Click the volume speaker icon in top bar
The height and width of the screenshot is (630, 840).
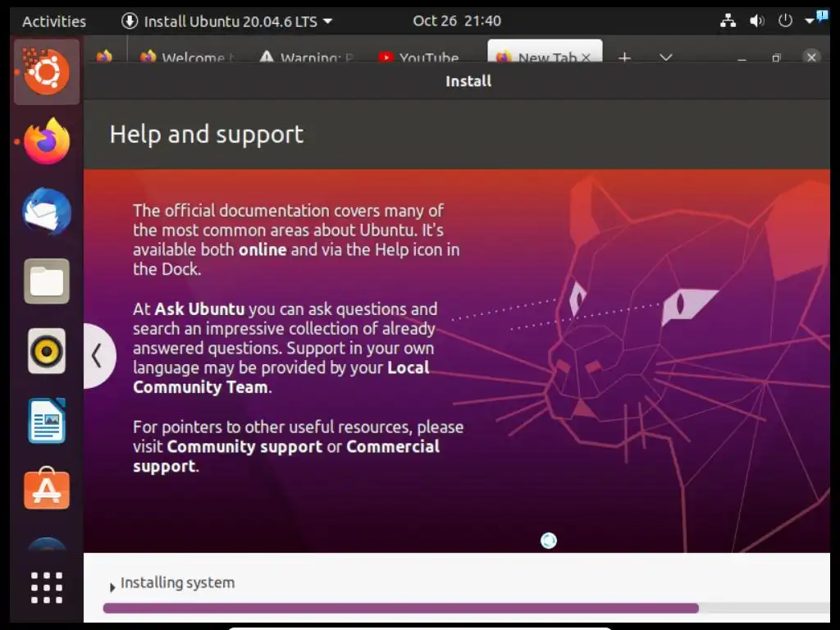756,21
